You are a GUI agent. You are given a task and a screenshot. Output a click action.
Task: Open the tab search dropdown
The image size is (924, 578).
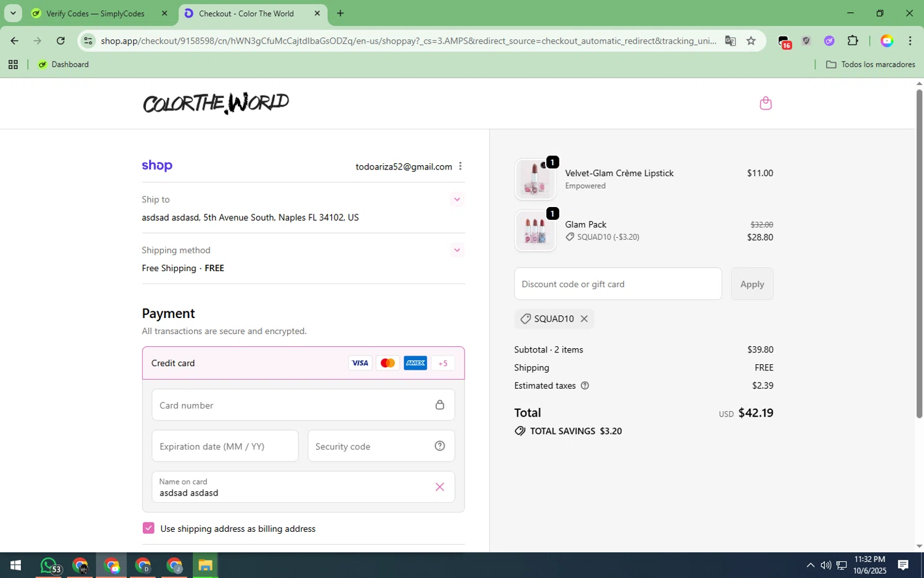pos(12,13)
